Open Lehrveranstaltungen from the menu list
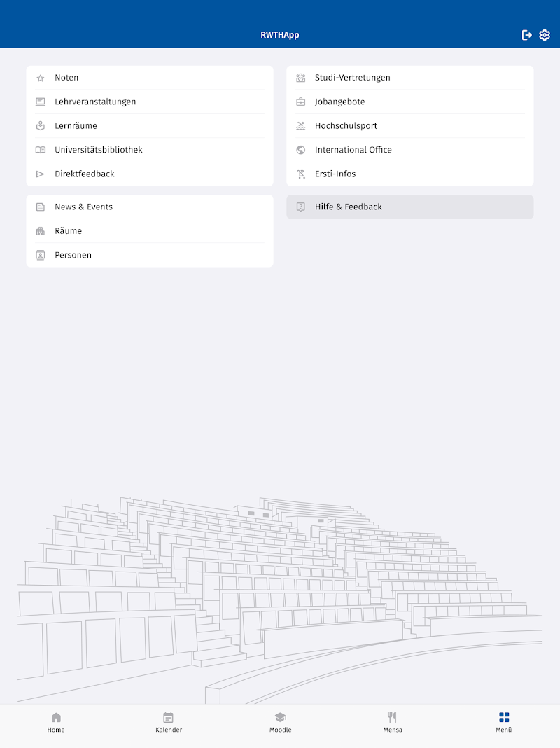The height and width of the screenshot is (748, 560). [x=95, y=102]
